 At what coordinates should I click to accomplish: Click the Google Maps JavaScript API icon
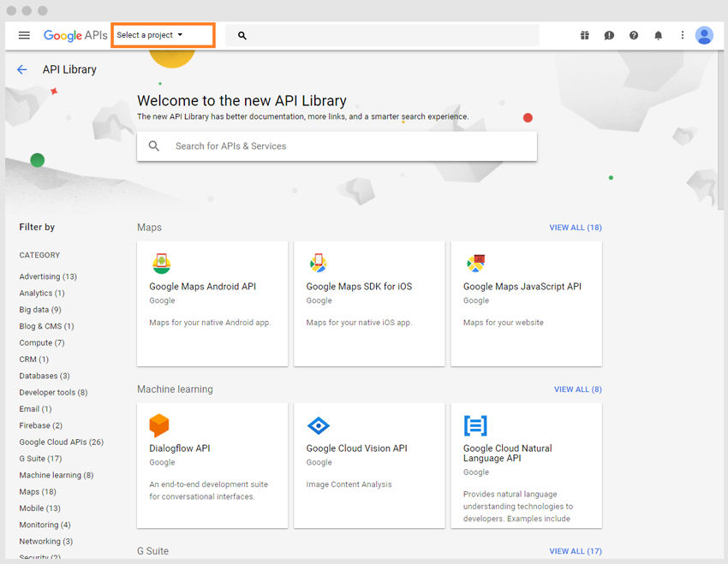coord(476,264)
